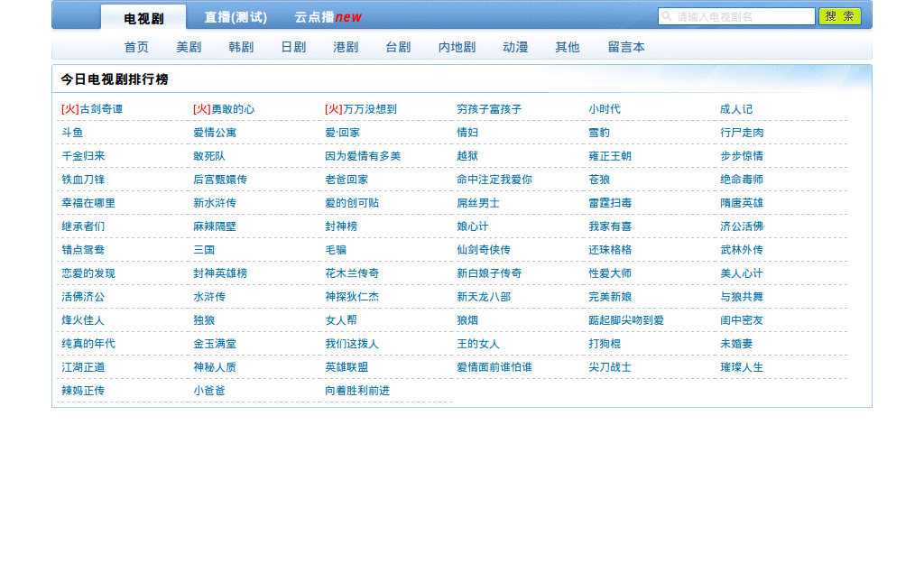924x582 pixels.
Task: Open 未婚妻 series link
Action: 736,344
